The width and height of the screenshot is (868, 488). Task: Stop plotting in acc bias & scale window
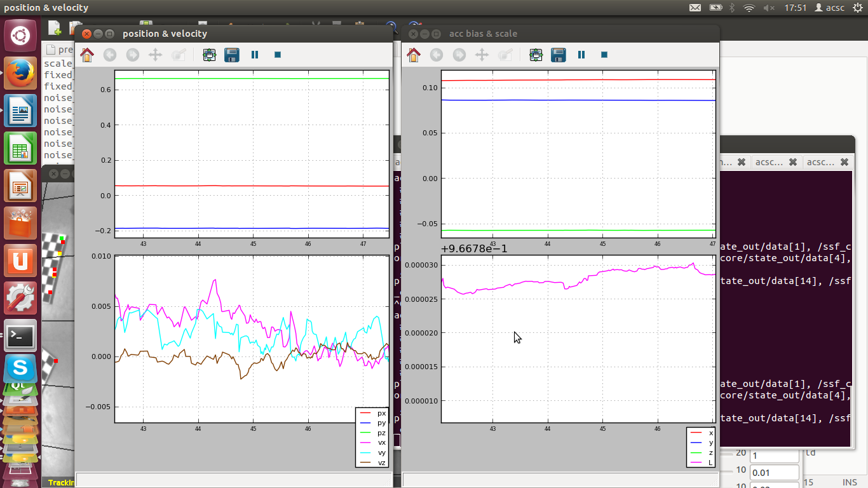coord(604,55)
